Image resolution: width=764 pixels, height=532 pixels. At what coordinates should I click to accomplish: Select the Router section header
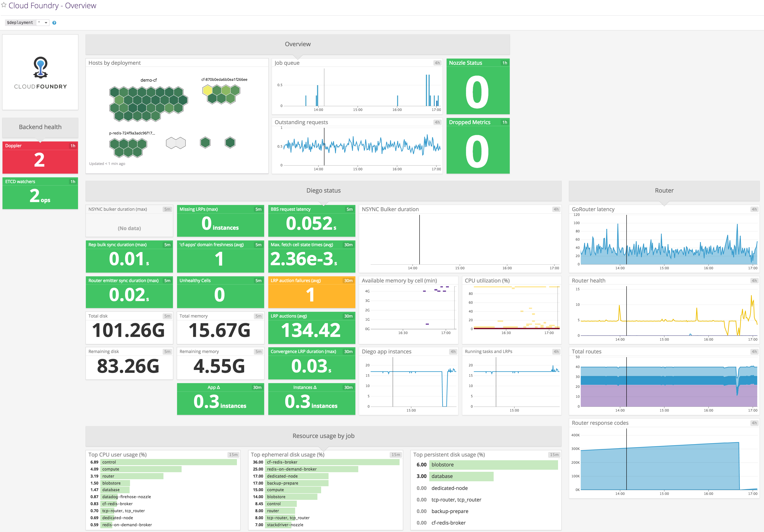click(664, 190)
